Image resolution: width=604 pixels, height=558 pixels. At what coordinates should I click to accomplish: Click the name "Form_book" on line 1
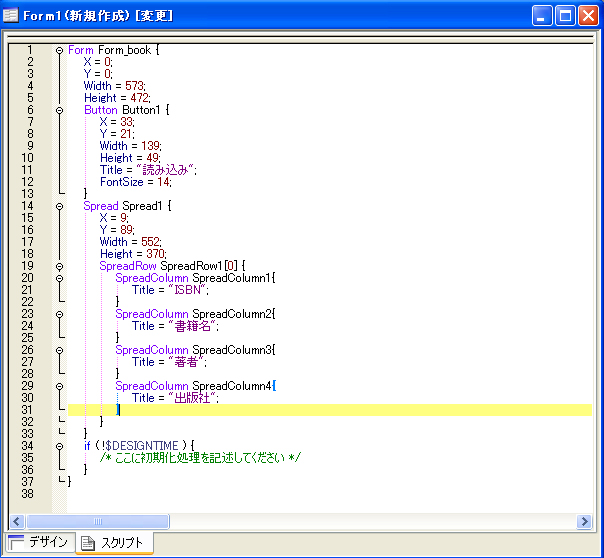point(124,50)
